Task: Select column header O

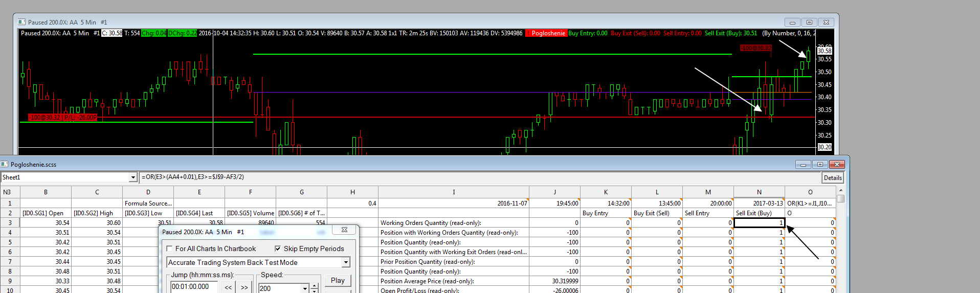Action: point(810,192)
